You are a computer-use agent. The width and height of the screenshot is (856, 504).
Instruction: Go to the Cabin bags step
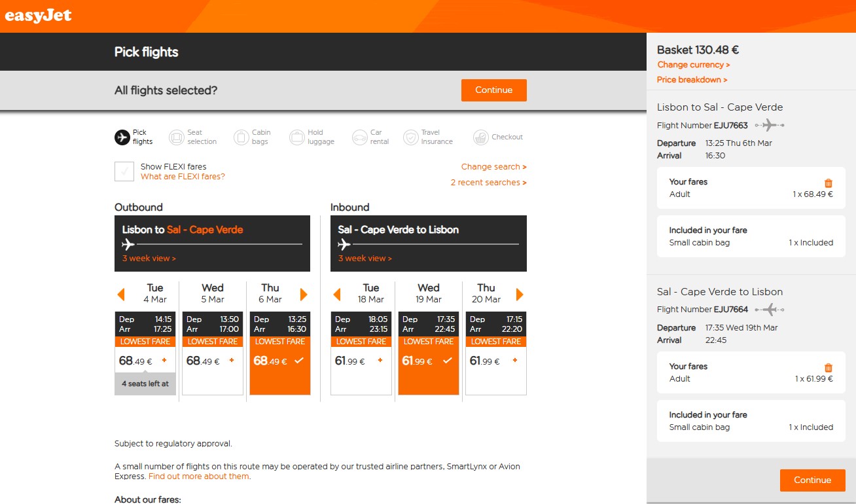[252, 137]
